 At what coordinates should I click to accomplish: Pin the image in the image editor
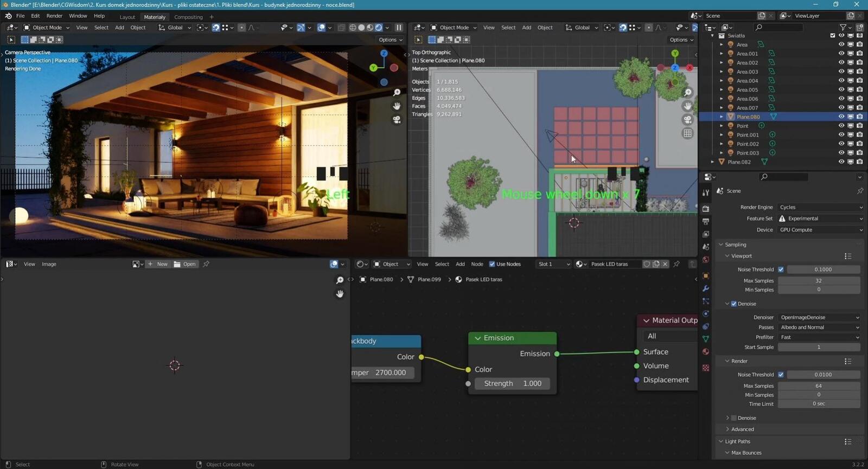206,264
